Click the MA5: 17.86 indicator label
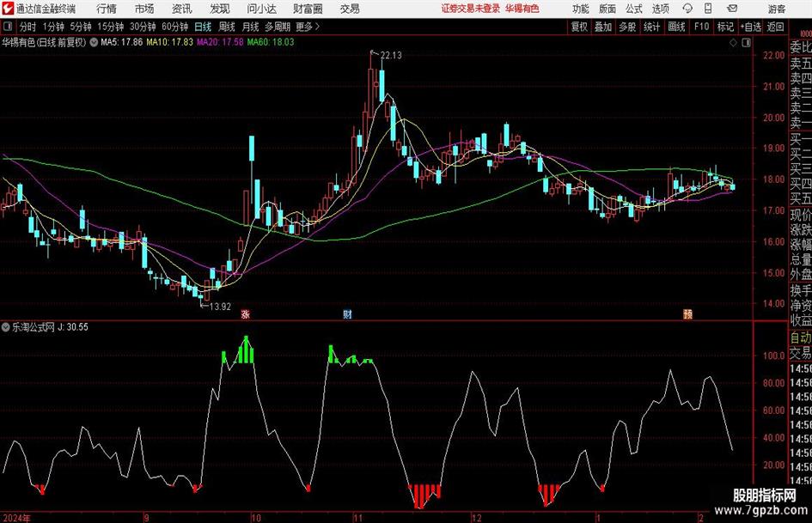This screenshot has height=523, width=812. (122, 42)
